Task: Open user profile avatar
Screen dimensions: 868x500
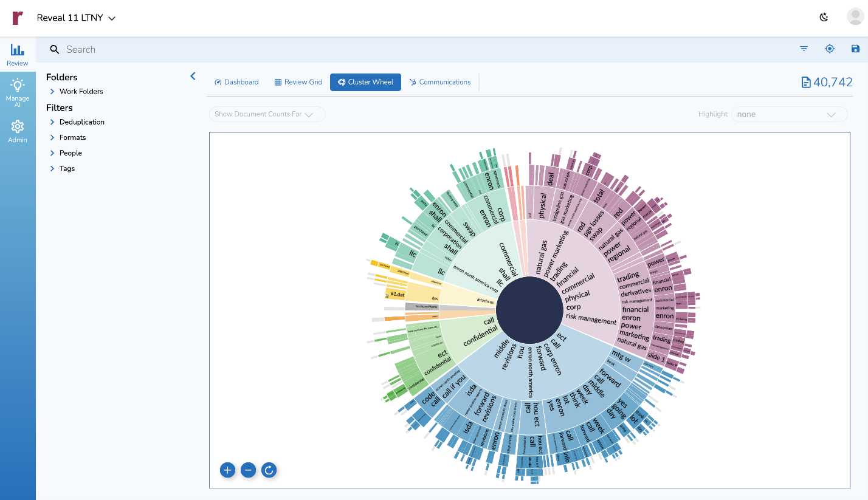Action: 855,16
